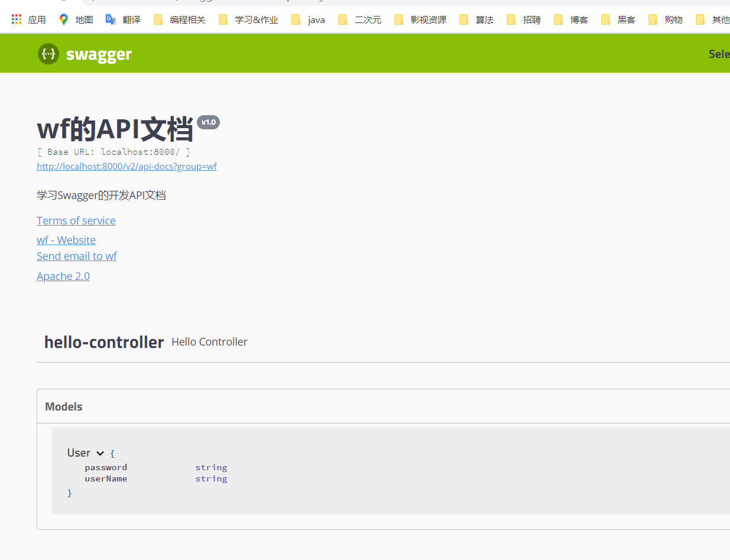Open the Terms of service link
The width and height of the screenshot is (730, 560).
pos(76,220)
